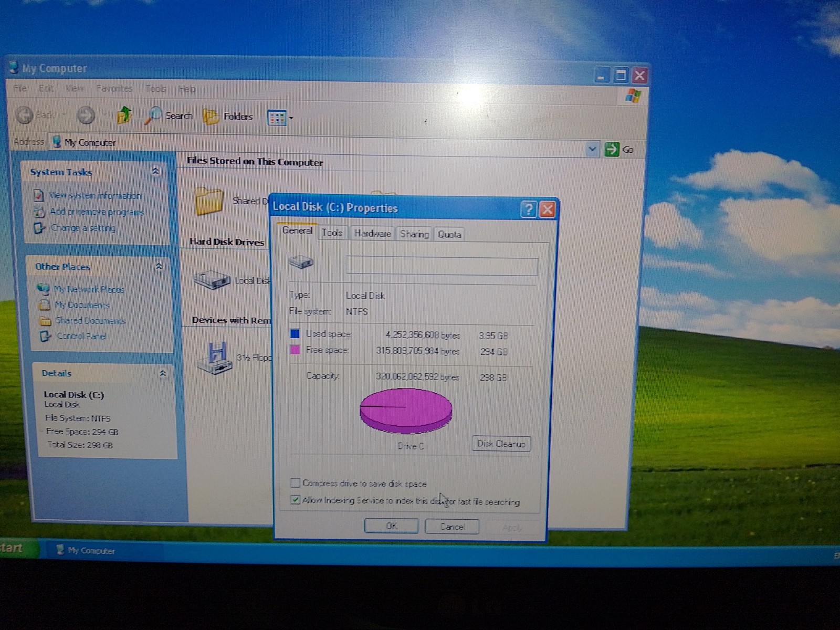The image size is (840, 630).
Task: Select the Shared Documents folder icon
Action: click(x=209, y=201)
